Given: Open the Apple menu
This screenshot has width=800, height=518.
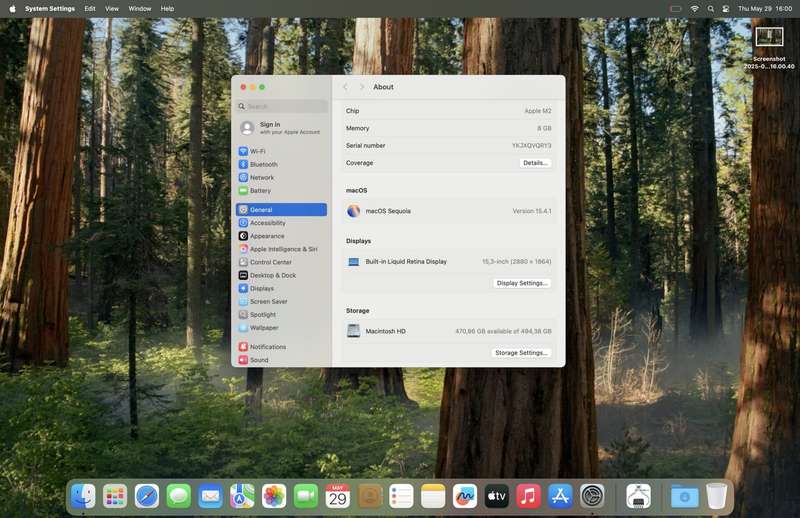Looking at the screenshot, I should [13, 9].
